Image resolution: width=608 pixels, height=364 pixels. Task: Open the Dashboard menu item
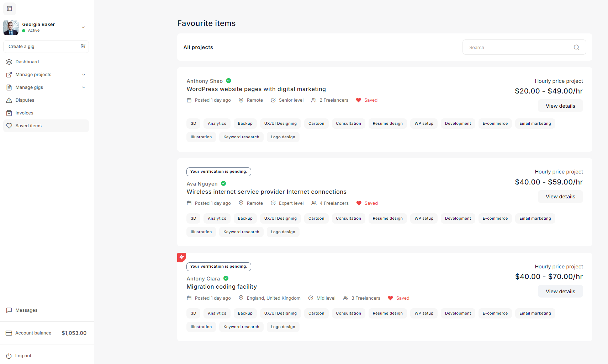tap(27, 62)
